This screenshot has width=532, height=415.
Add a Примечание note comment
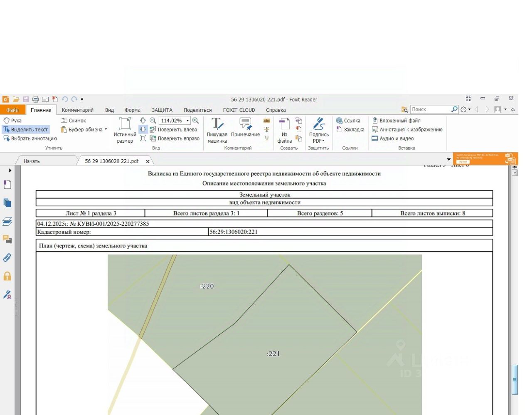click(x=245, y=127)
